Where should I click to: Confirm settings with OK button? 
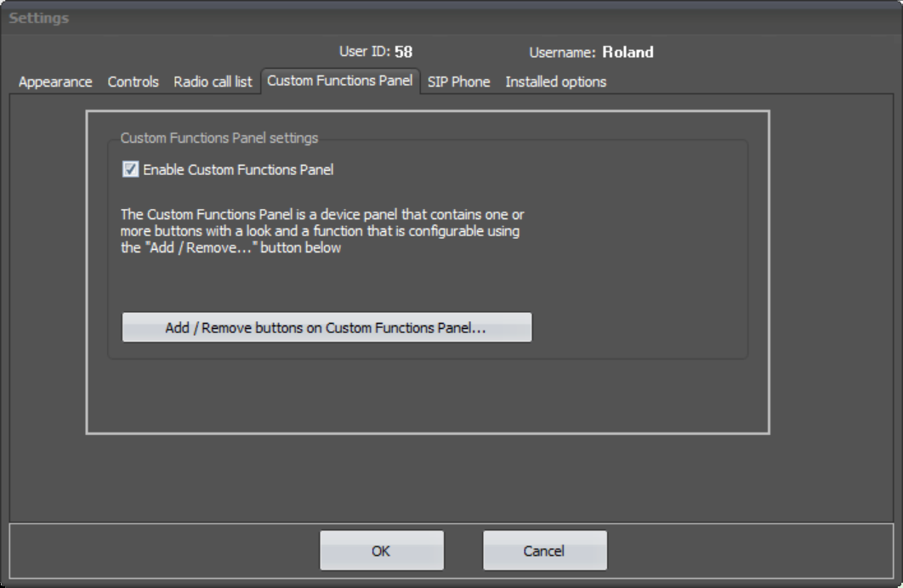[381, 551]
